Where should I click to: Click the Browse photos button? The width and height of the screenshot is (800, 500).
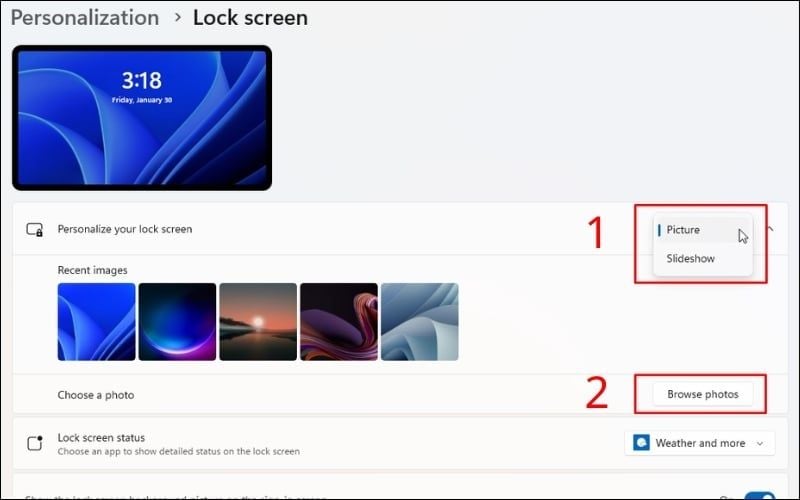703,394
